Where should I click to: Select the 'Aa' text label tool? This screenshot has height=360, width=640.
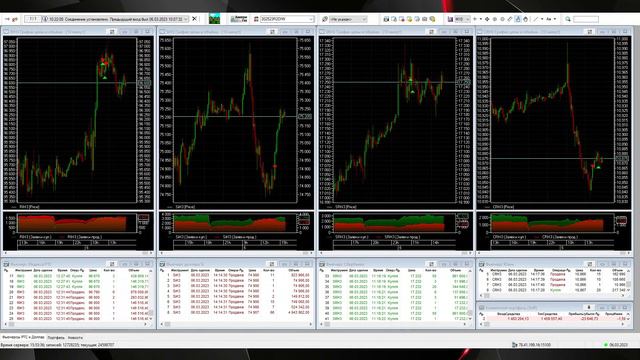point(549,19)
